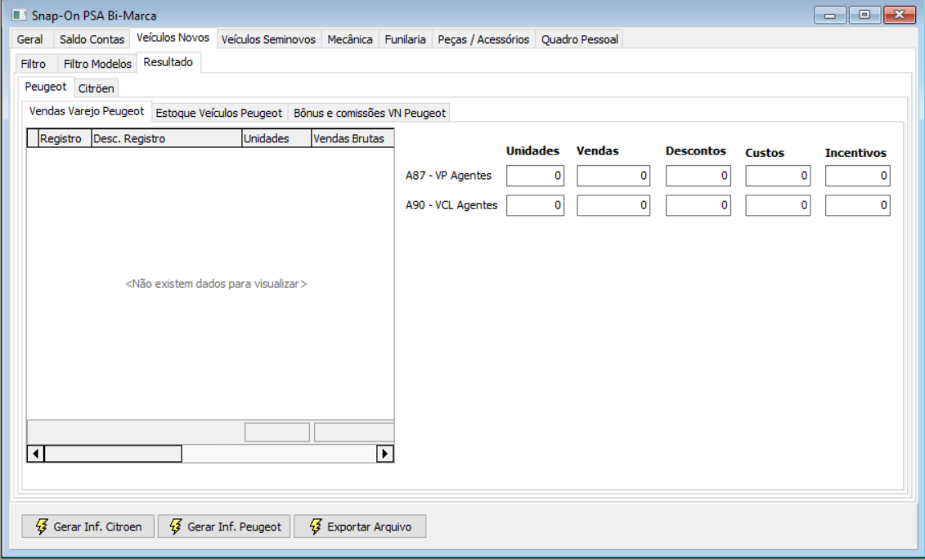Open the Veículos Seminovos tab

point(268,39)
